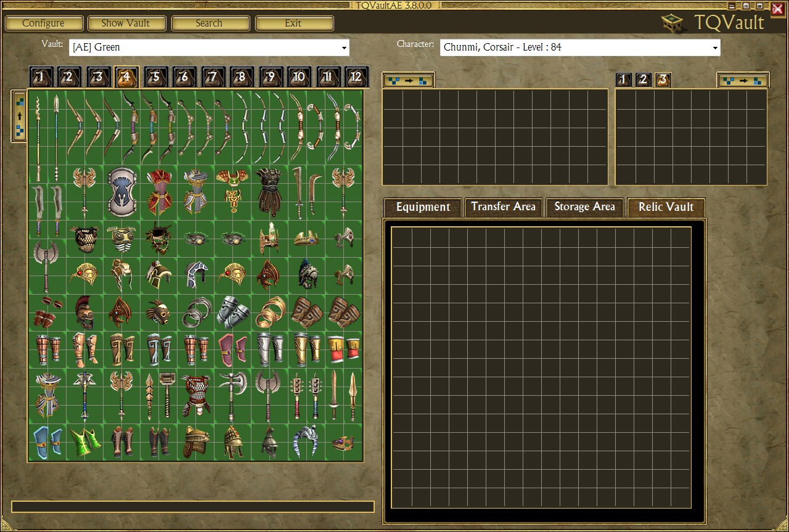Viewport: 789px width, 532px height.
Task: Open vault bag tab 6
Action: click(x=184, y=77)
